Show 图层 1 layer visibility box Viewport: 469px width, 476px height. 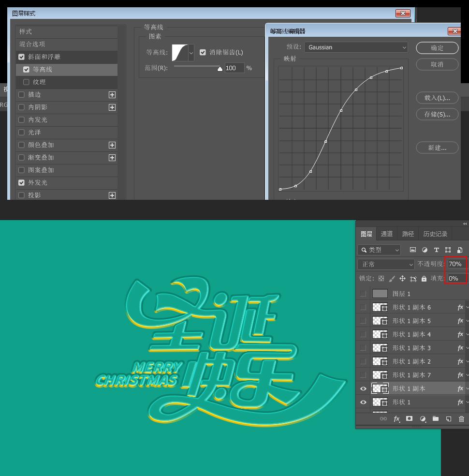(x=363, y=294)
